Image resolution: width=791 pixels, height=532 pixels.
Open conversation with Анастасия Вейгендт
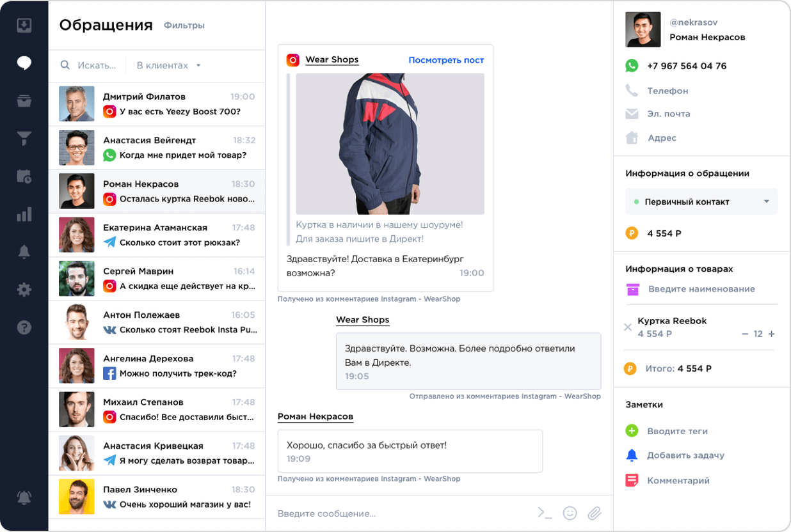[x=157, y=148]
